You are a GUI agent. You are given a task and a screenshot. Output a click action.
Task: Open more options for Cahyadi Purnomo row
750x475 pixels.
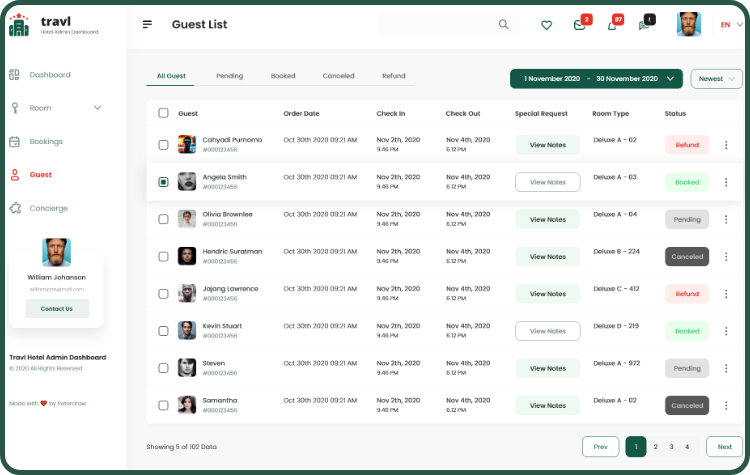point(726,145)
